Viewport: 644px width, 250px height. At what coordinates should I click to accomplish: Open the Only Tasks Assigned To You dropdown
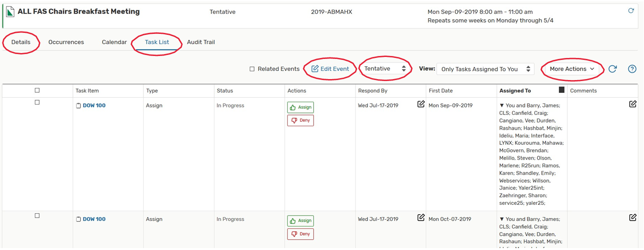pos(485,69)
